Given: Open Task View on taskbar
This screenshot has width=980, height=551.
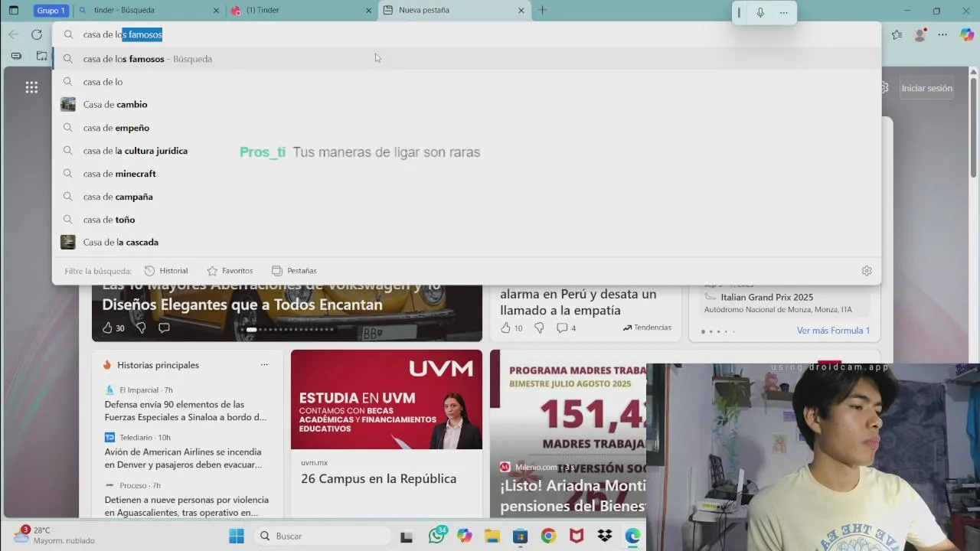Looking at the screenshot, I should 407,536.
